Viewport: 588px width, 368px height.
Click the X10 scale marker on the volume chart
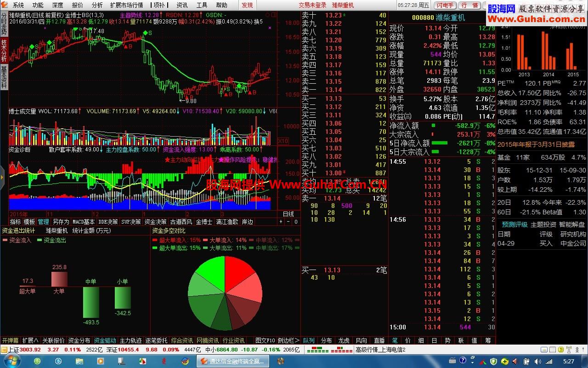pos(283,141)
